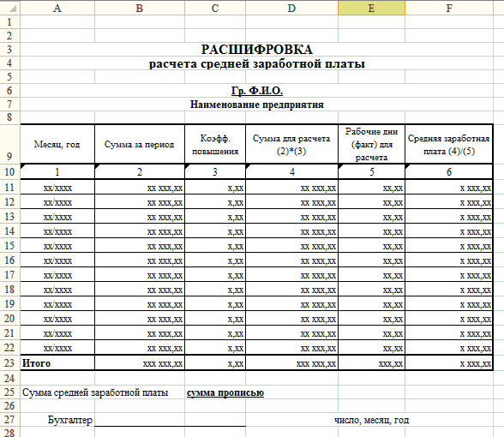Screen dimensions: 504x437
Task: Select total 'xxx xxx,xx' in column D row 23
Action: (291, 363)
